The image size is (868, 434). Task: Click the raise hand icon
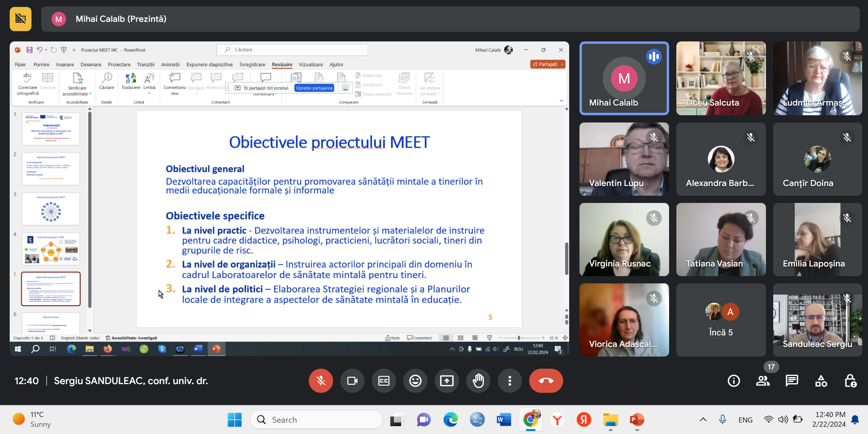tap(478, 381)
